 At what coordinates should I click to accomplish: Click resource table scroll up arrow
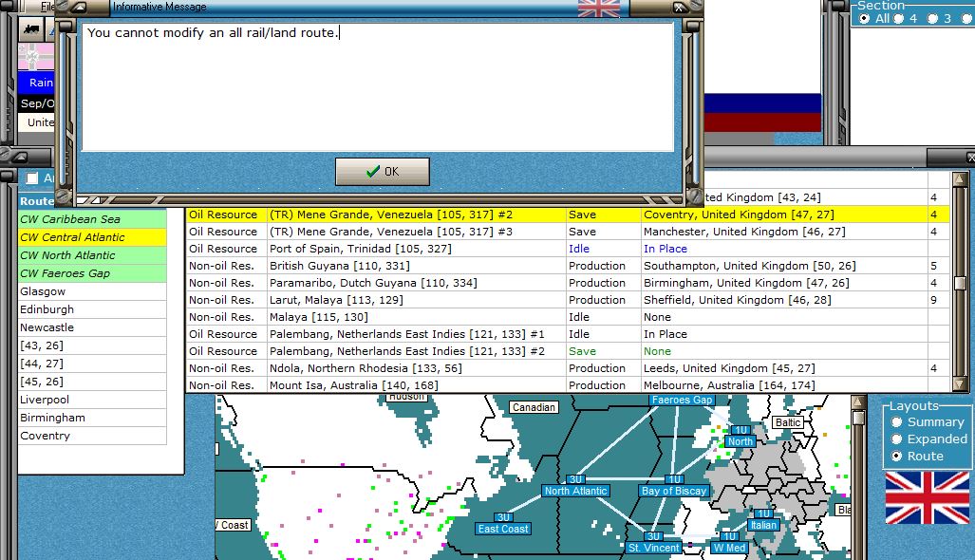coord(960,179)
